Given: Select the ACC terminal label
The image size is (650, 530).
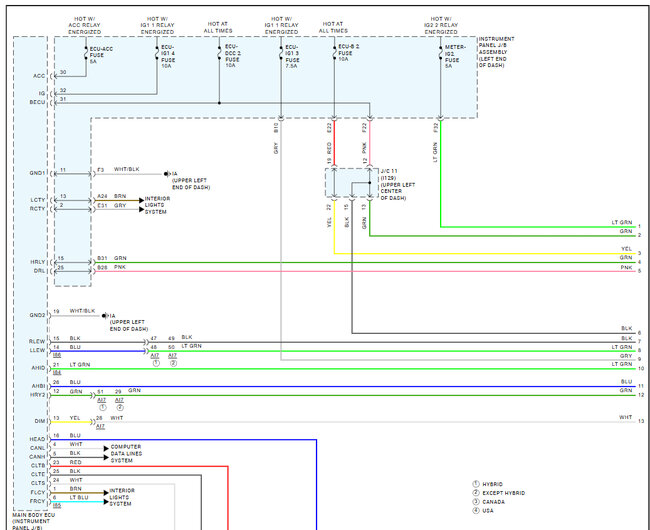Looking at the screenshot, I should [x=39, y=76].
